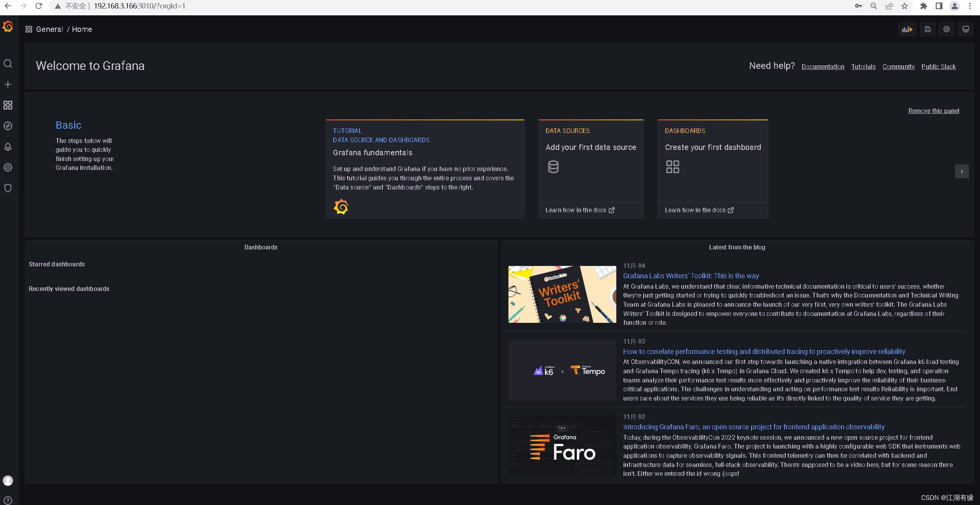The height and width of the screenshot is (505, 980).
Task: Bookmark this page with star icon
Action: coord(904,6)
